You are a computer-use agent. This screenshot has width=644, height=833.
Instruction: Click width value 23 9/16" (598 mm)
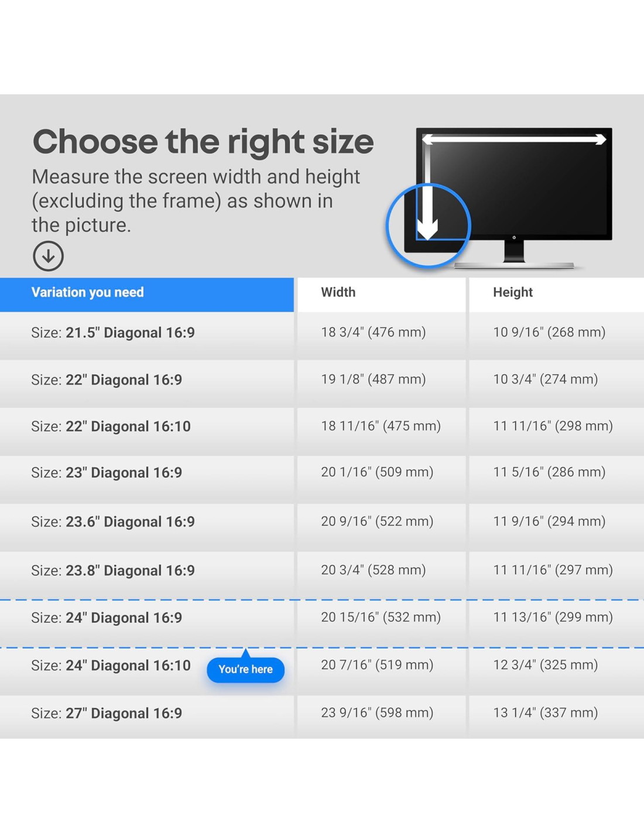coord(377,712)
